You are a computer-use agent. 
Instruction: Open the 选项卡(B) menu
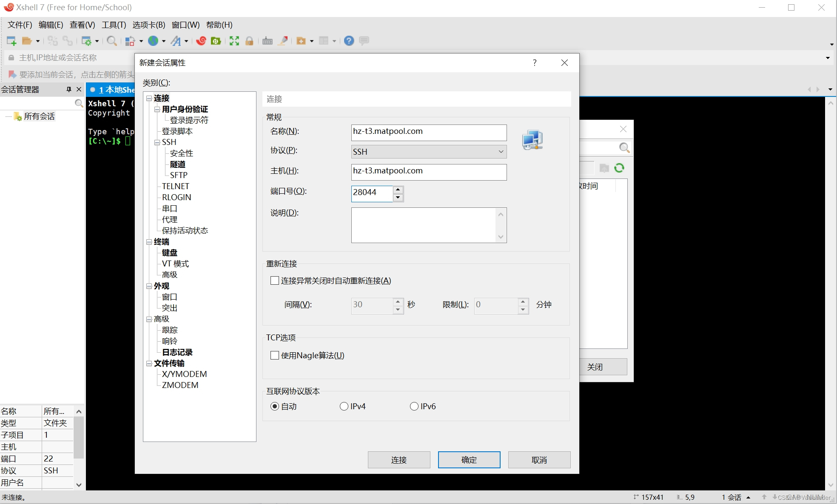(148, 25)
